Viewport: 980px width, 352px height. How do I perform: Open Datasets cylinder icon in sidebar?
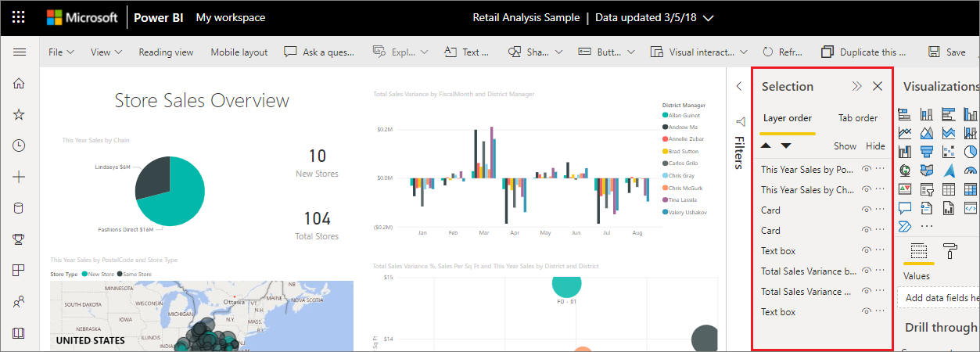click(20, 208)
